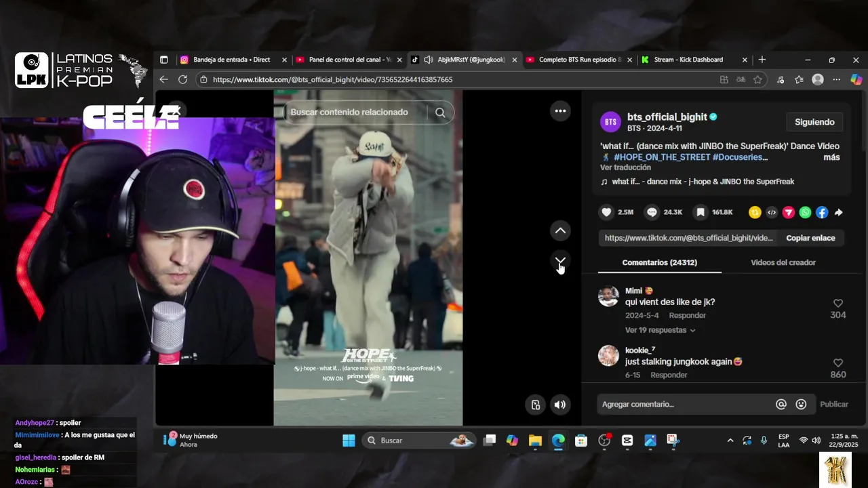The height and width of the screenshot is (488, 868).
Task: Share the video to Facebook
Action: pyautogui.click(x=822, y=212)
